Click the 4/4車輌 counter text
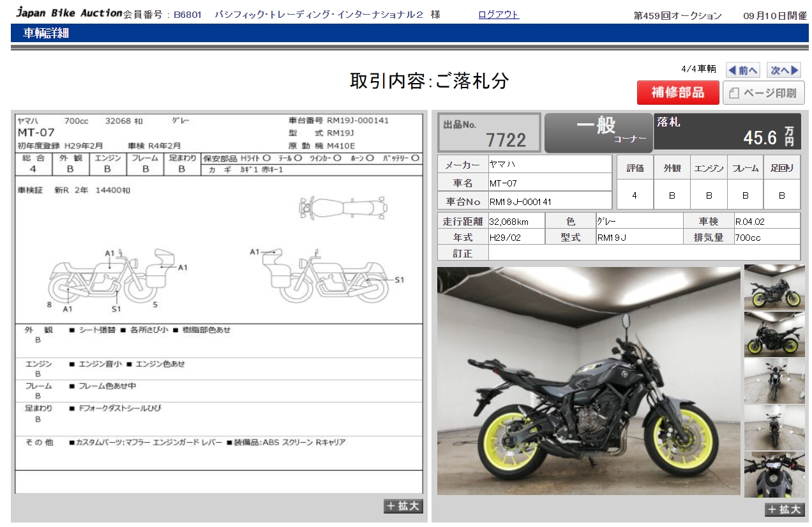Viewport: 812px width, 527px height. 698,69
